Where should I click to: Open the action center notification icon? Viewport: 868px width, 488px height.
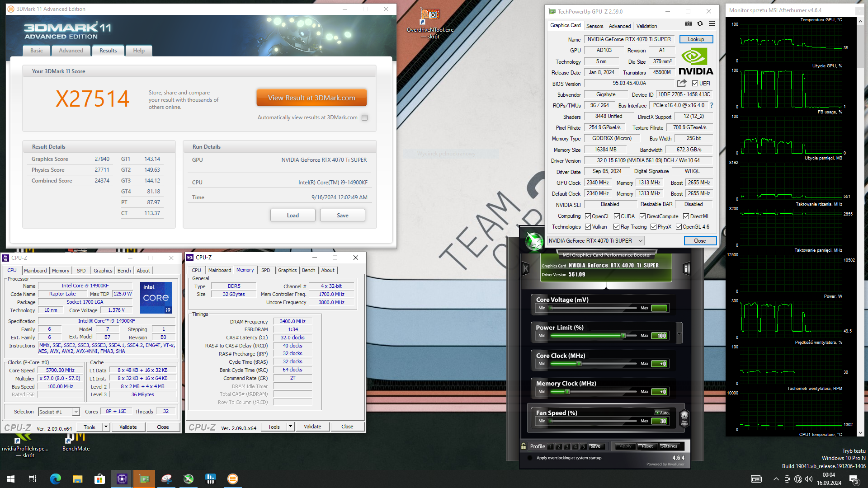854,479
